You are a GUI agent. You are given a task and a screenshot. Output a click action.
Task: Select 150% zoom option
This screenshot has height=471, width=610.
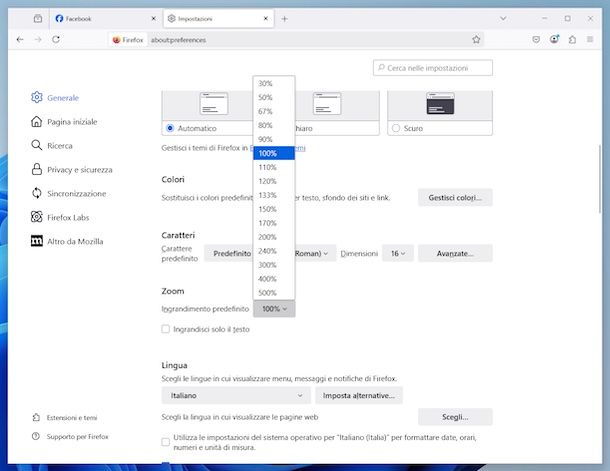[274, 209]
